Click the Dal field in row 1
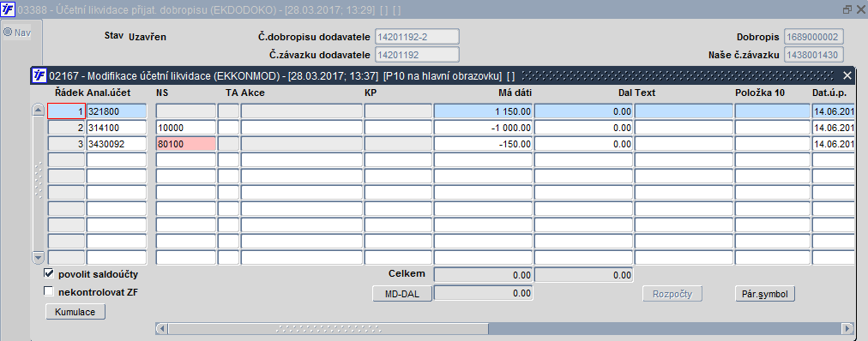The image size is (868, 341). [x=583, y=111]
